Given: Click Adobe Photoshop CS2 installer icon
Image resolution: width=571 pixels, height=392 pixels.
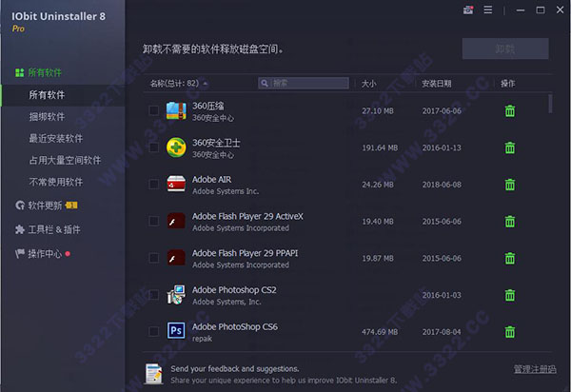Looking at the screenshot, I should 176,294.
